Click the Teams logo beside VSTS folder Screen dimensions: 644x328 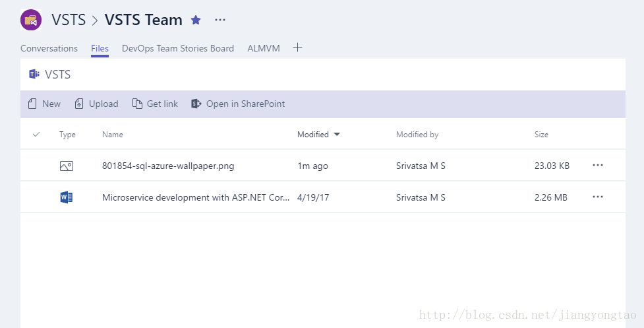pos(34,74)
